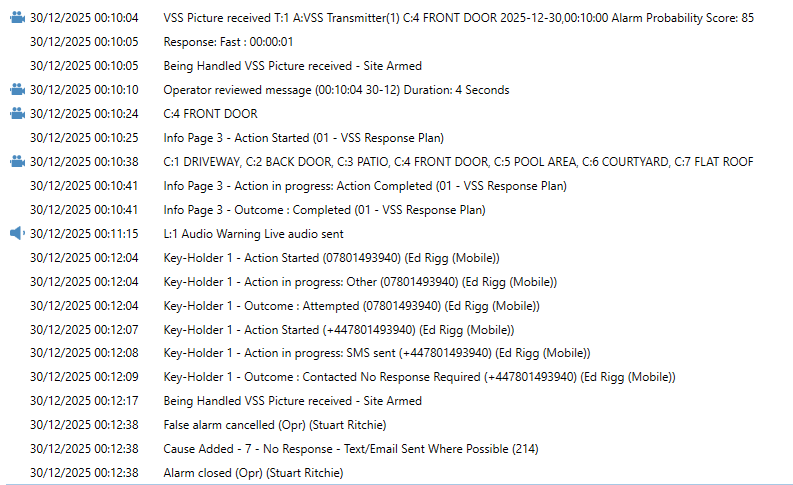Click camera icon beside C:1 DRIVEWAY camera list

[16, 162]
